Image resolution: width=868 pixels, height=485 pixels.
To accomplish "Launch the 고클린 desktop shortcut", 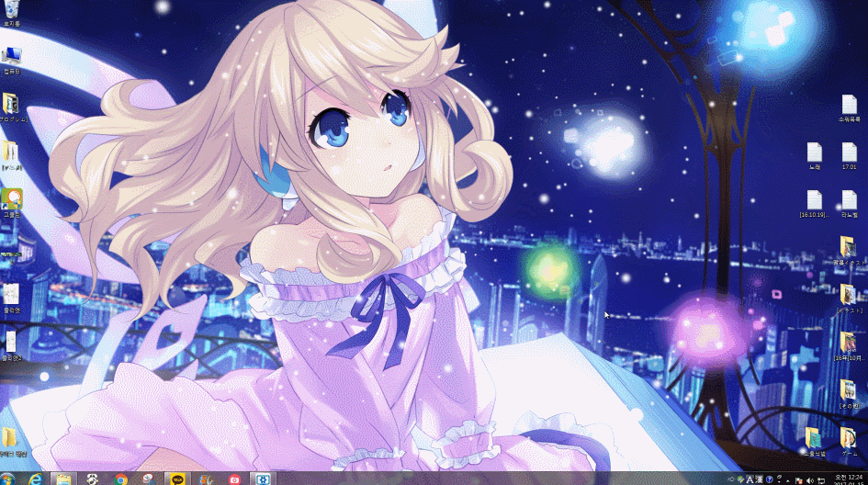I will click(12, 199).
